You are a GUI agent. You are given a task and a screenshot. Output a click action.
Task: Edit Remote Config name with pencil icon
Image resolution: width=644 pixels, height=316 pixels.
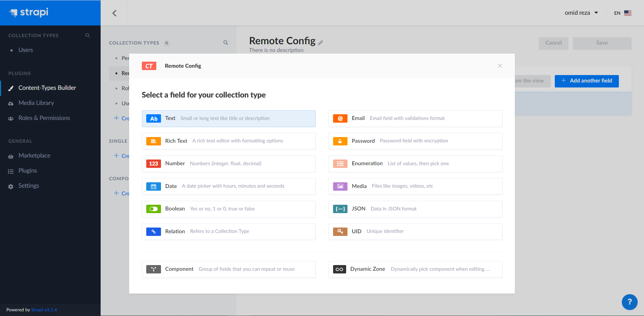pyautogui.click(x=321, y=43)
